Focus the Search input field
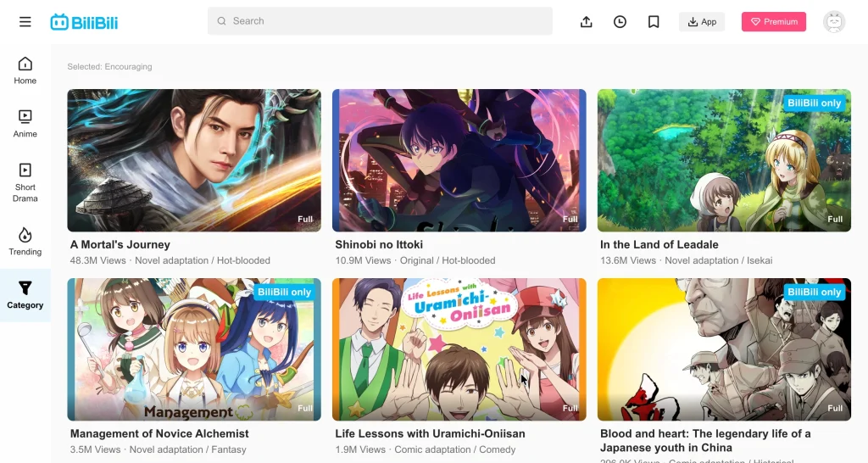868x463 pixels. point(380,21)
